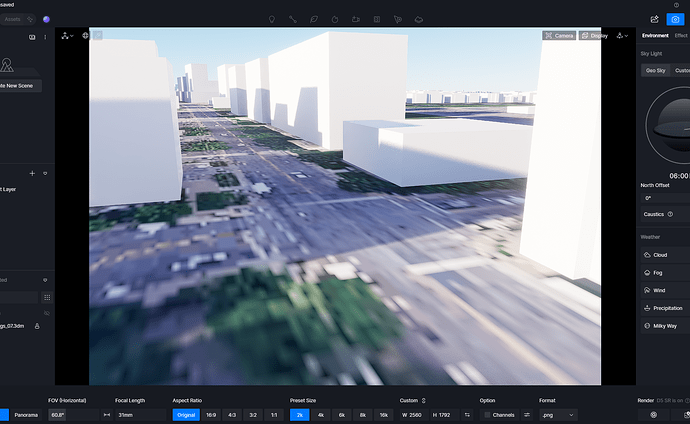690x424 pixels.
Task: Select the Custom sky light tab
Action: click(x=682, y=70)
